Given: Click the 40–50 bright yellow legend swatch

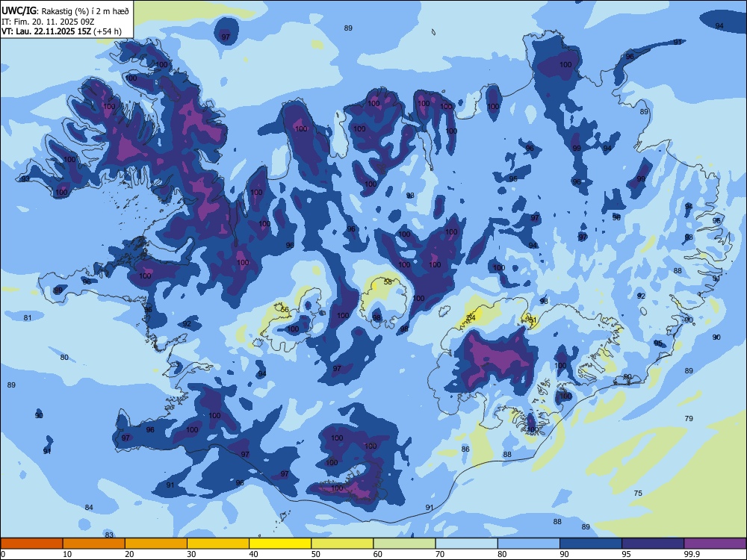Looking at the screenshot, I should pos(280,544).
